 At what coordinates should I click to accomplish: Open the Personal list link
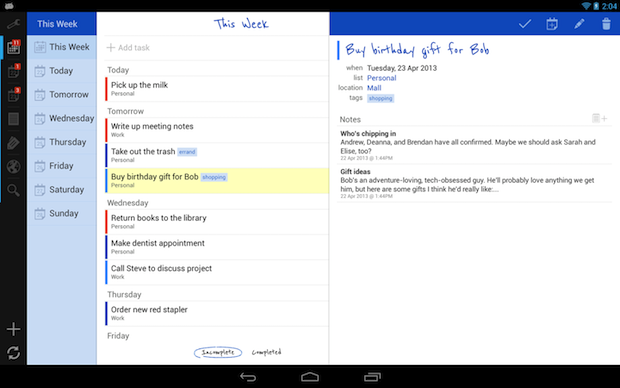381,78
